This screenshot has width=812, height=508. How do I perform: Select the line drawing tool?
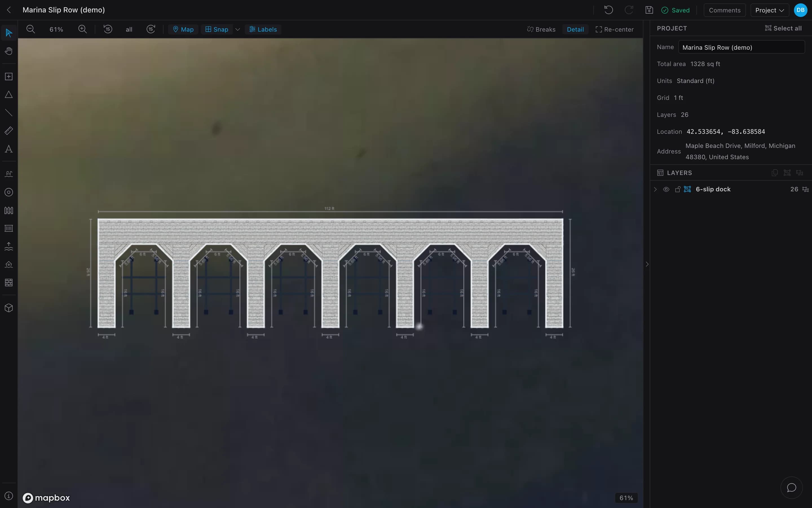9,113
